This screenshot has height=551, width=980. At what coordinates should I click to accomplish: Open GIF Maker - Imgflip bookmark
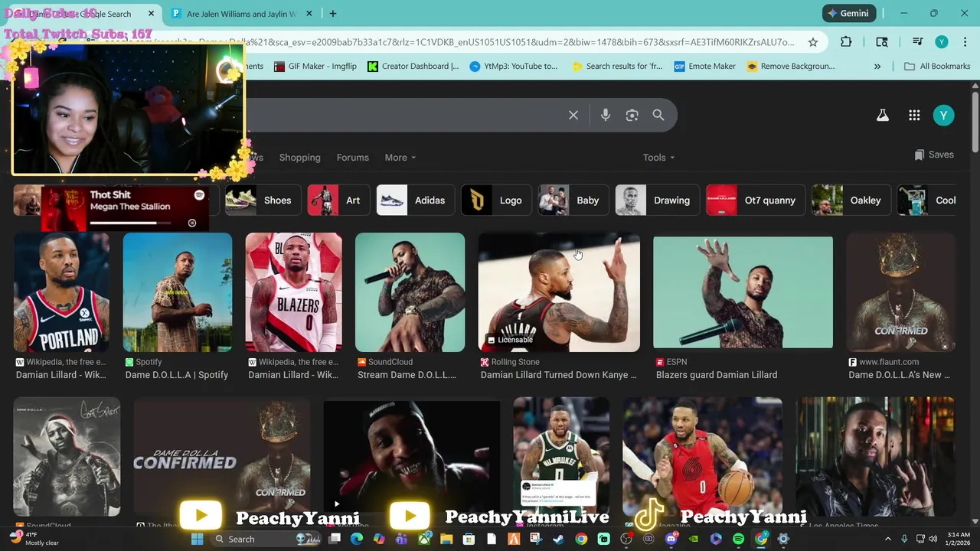[x=315, y=67]
